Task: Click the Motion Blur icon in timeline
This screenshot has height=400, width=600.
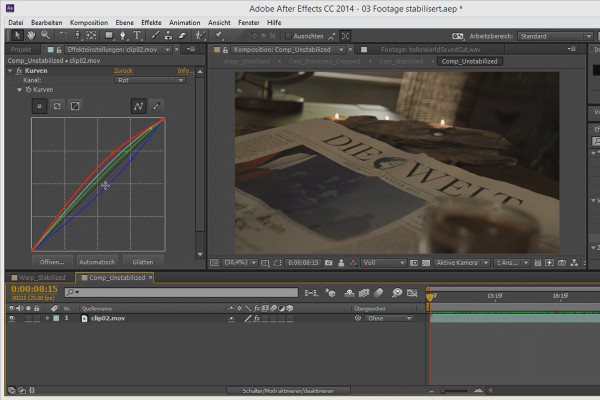Action: click(378, 293)
